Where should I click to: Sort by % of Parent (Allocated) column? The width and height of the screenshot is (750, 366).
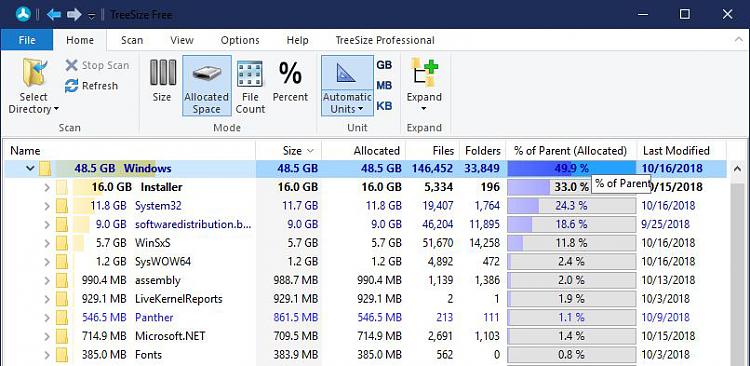point(572,151)
